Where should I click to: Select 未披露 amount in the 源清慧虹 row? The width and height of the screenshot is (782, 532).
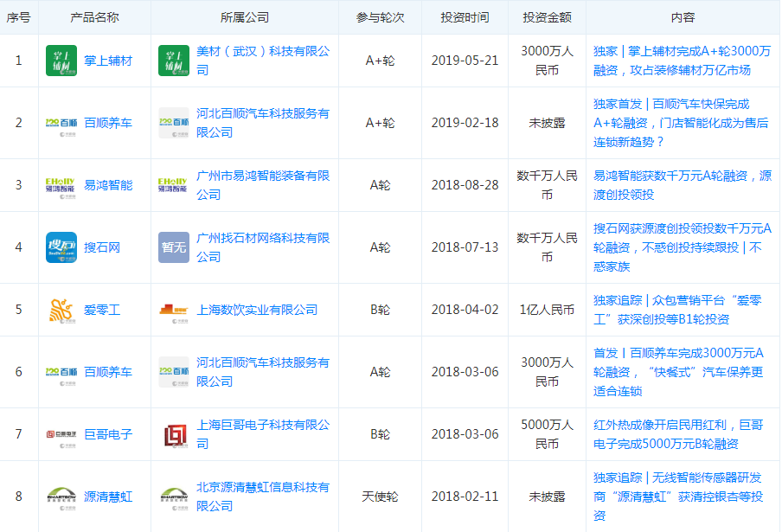(547, 497)
